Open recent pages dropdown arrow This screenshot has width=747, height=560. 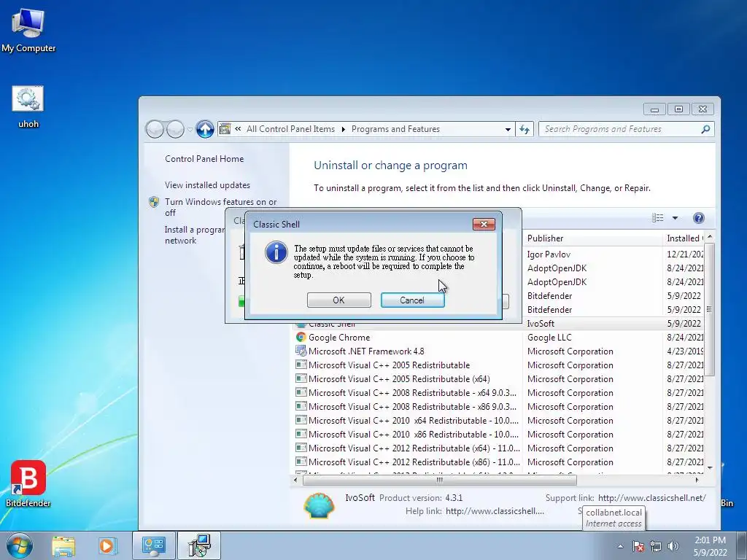(190, 130)
